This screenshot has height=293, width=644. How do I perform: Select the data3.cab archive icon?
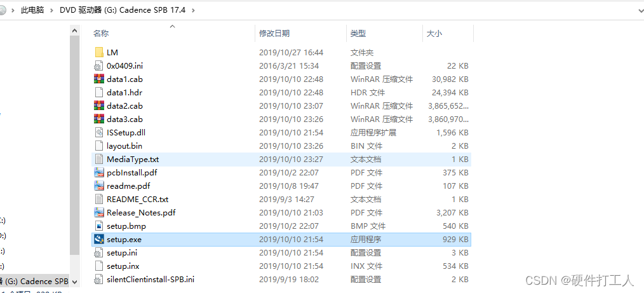pos(98,119)
